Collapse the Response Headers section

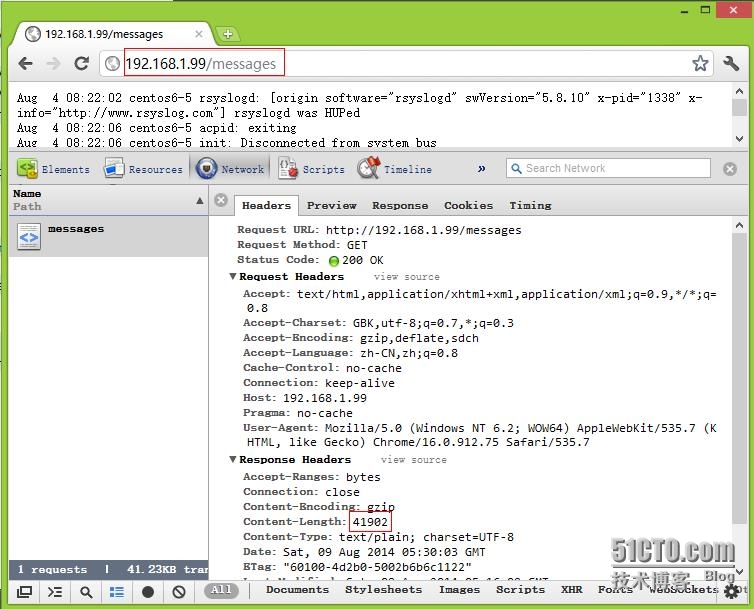(233, 459)
